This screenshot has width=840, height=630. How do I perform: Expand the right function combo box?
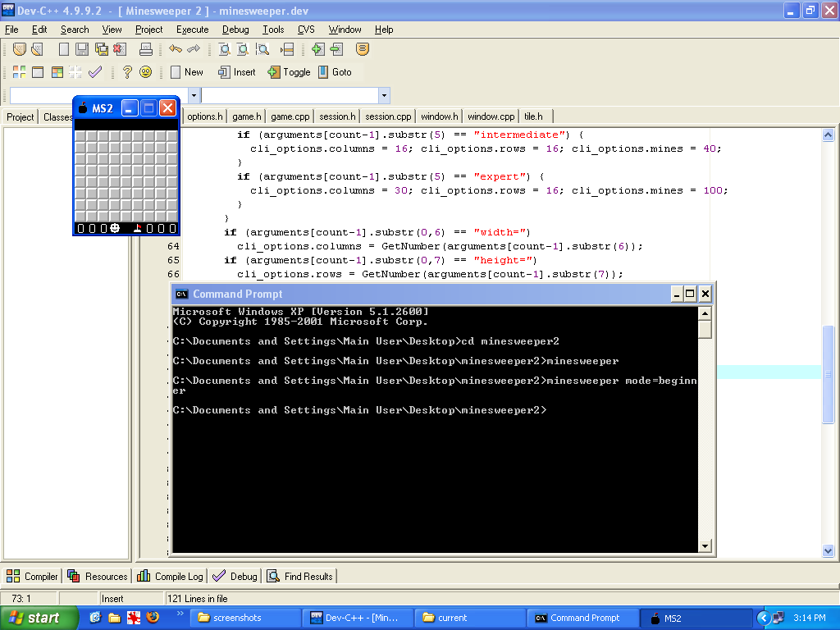383,95
